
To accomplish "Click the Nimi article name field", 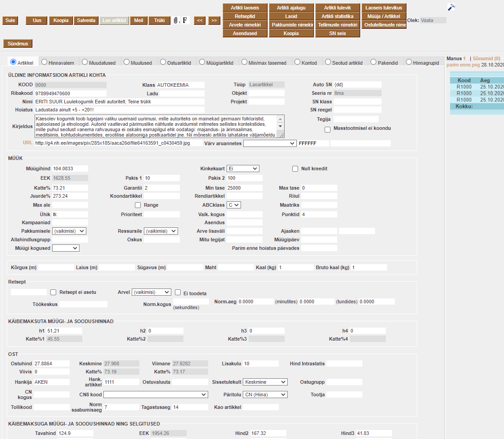I will 119,102.
